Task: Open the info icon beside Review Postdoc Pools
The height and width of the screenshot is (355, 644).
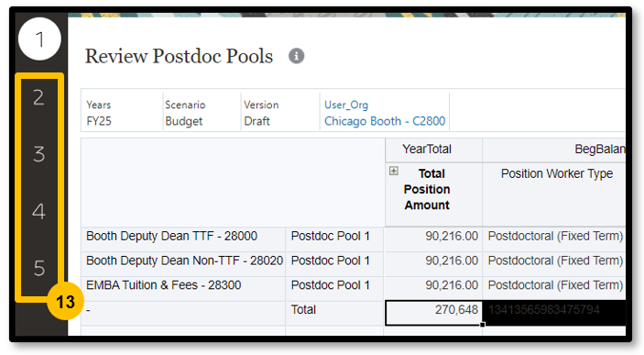Action: tap(296, 56)
